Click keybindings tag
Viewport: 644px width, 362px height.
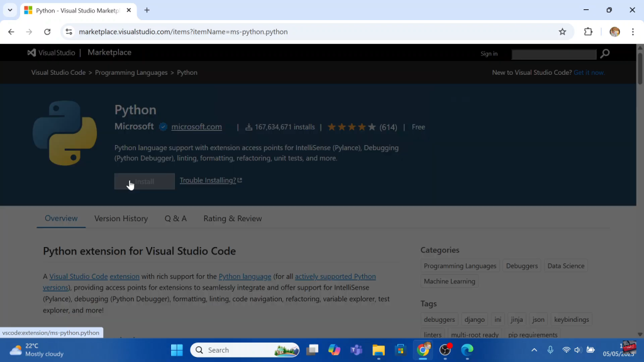(x=571, y=319)
